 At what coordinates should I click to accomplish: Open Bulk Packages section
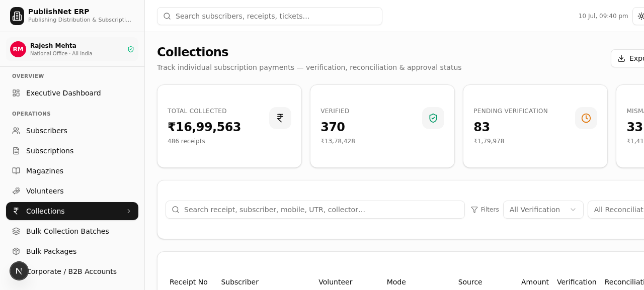[72, 251]
